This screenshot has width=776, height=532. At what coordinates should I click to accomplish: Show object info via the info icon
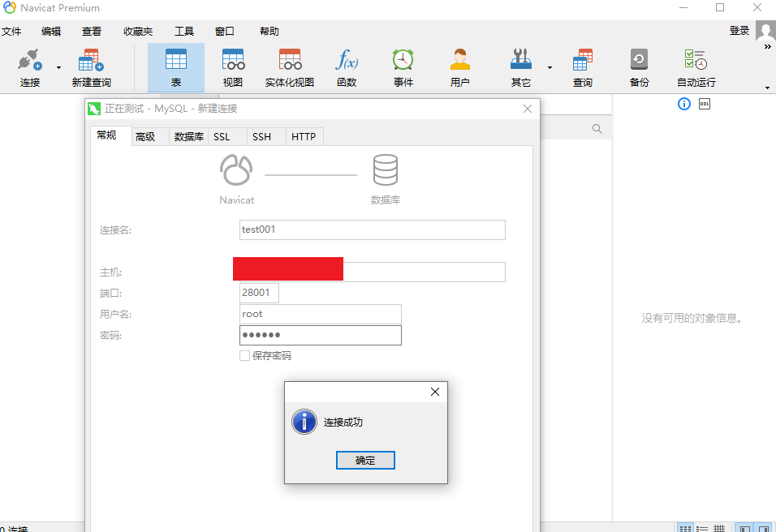click(x=684, y=104)
